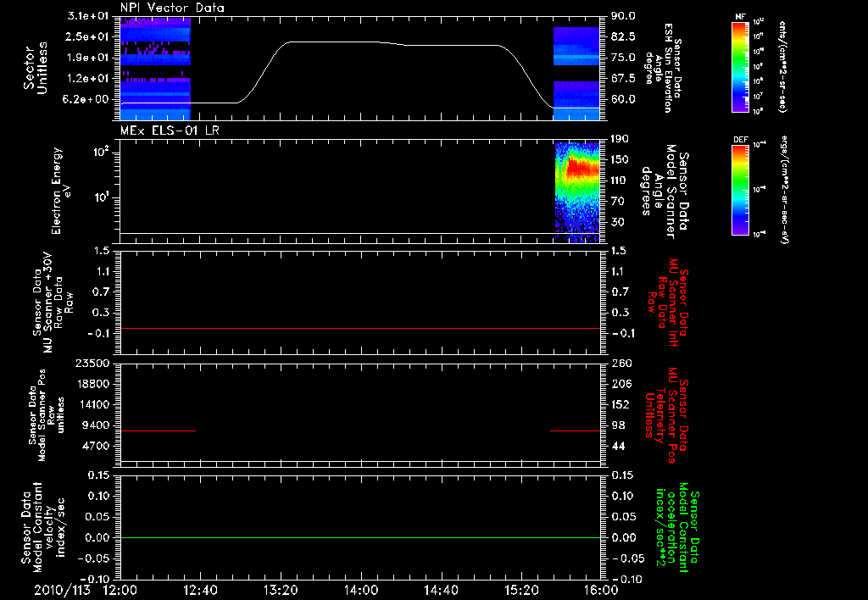This screenshot has width=868, height=600.
Task: Click the "14:40" time axis label
Action: (441, 590)
